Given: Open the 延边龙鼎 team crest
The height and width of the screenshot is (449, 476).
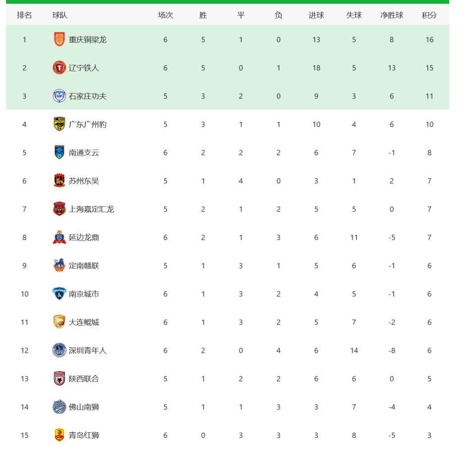Looking at the screenshot, I should coord(59,237).
